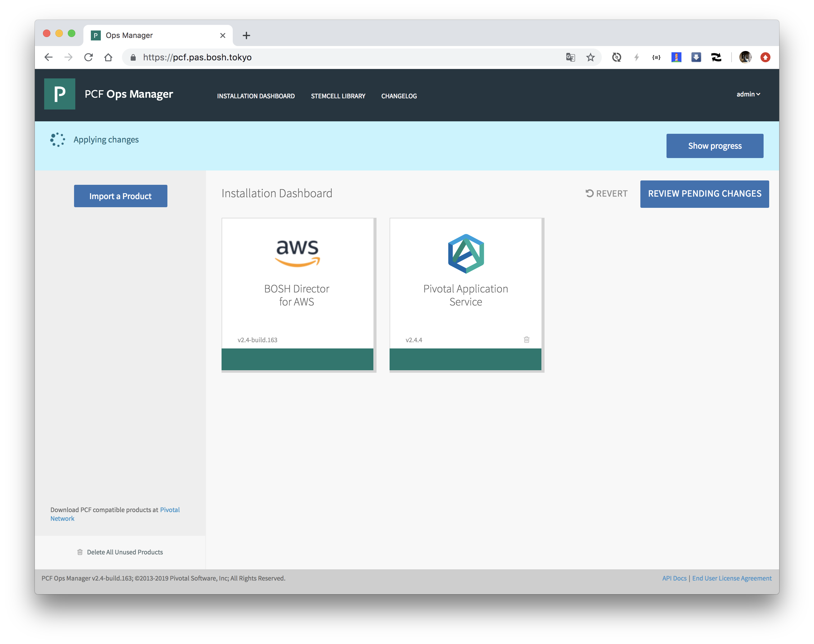Image resolution: width=814 pixels, height=644 pixels.
Task: Expand the admin user dropdown
Action: click(748, 94)
